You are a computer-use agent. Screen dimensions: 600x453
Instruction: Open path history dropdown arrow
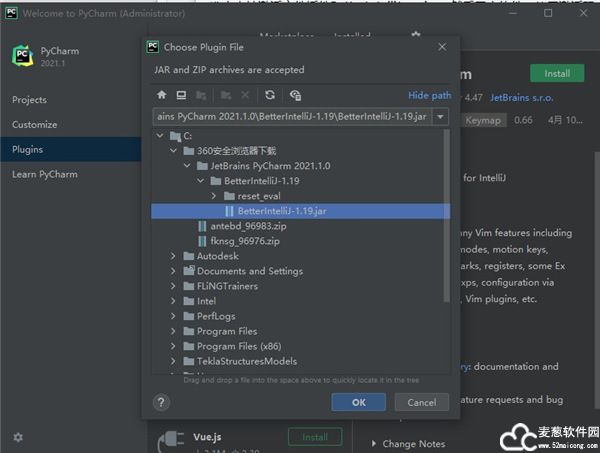[x=440, y=117]
